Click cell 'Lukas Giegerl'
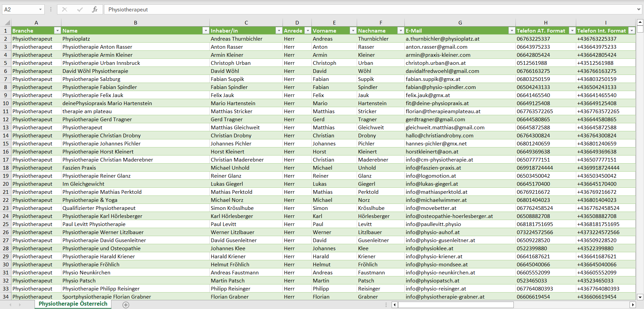644x309 pixels. click(x=246, y=184)
